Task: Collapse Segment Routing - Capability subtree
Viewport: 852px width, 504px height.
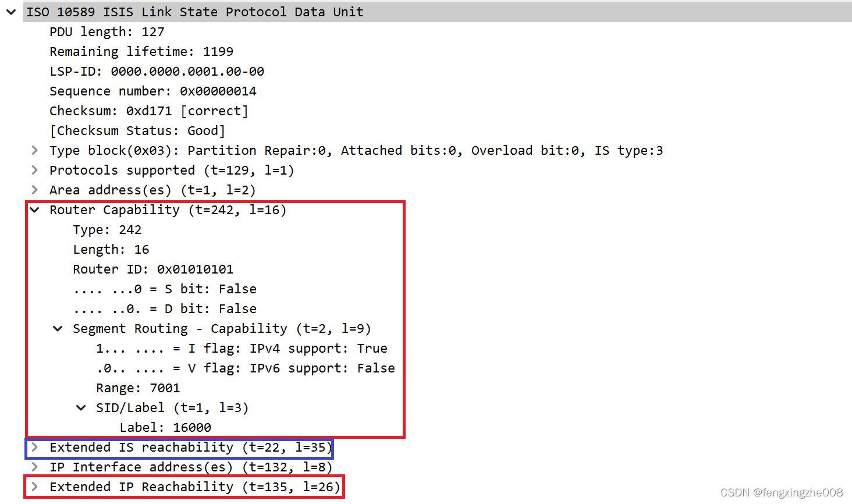Action: click(58, 328)
